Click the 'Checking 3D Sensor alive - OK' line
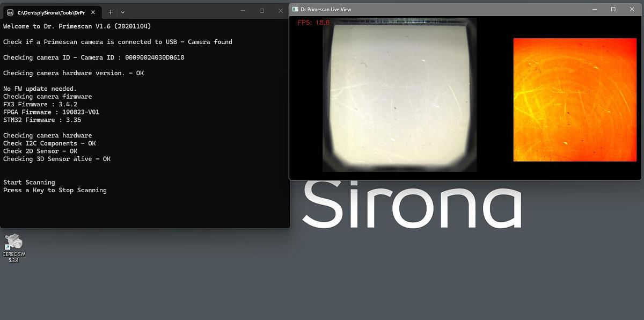This screenshot has width=644, height=320. (x=57, y=159)
